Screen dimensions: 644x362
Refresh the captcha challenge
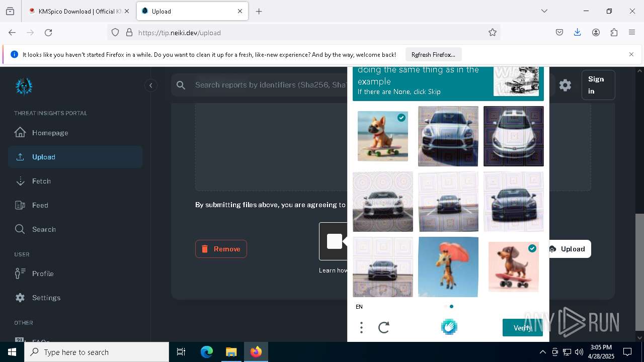click(x=384, y=328)
